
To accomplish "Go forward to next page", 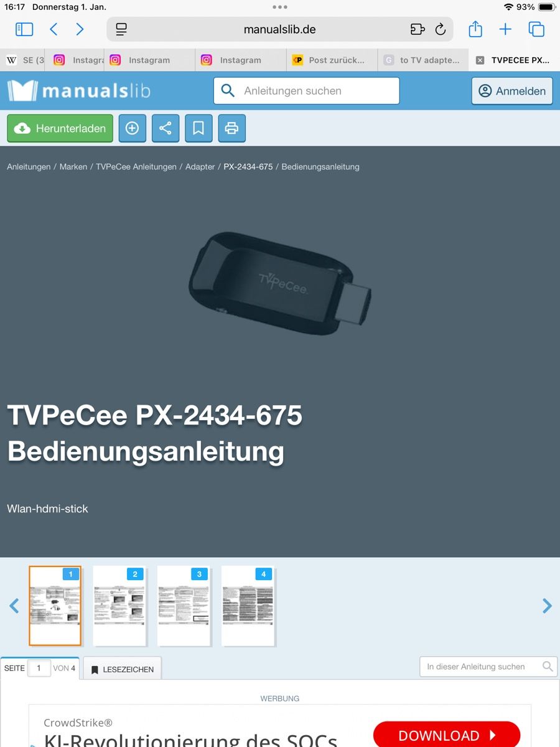I will click(x=80, y=29).
